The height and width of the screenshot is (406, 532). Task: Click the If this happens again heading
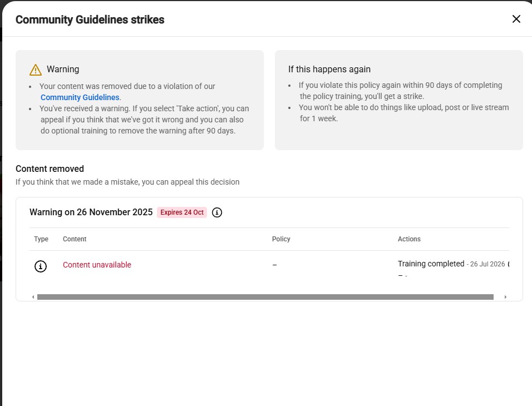pos(329,69)
